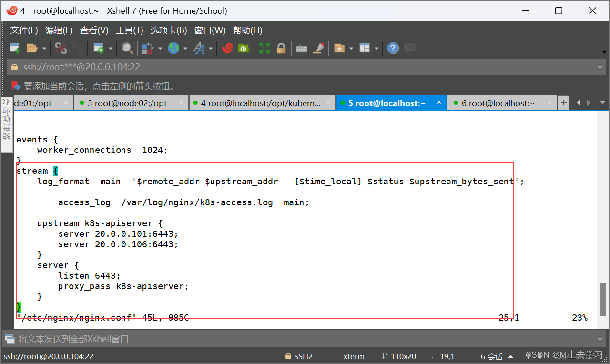Screen dimensions: 610x364
Task: Expand the new tab folder dropdown arrow
Action: click(351, 48)
